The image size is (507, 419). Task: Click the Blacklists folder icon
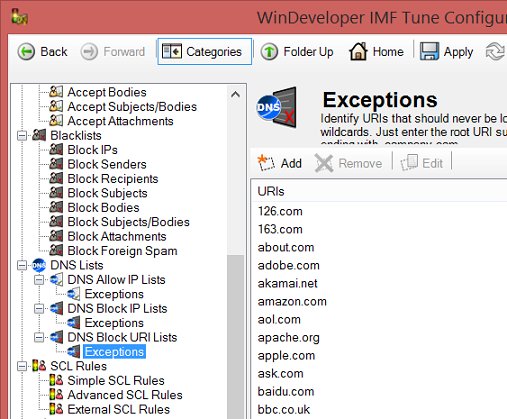(x=39, y=135)
